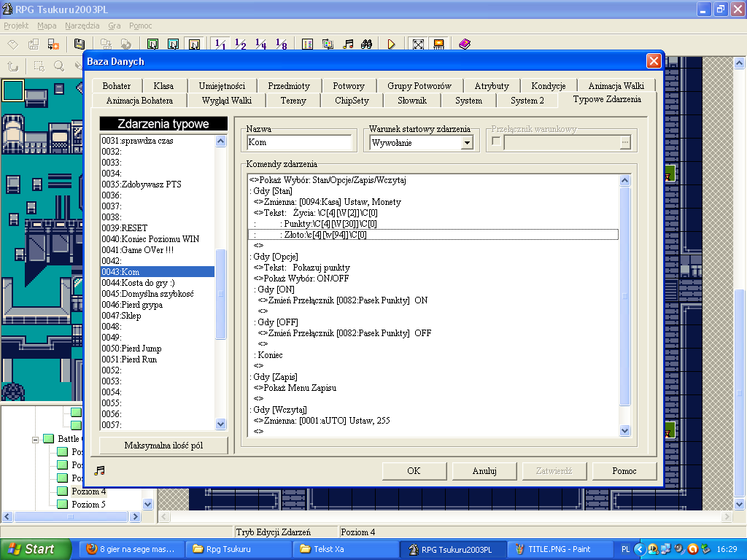
Task: Select the event layer editing icon
Action: [194, 44]
